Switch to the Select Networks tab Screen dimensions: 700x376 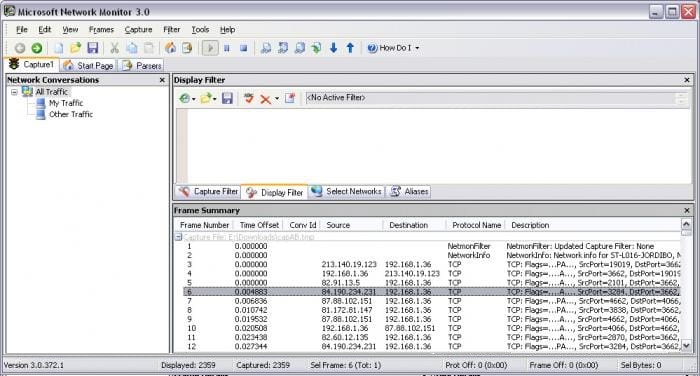pos(346,192)
